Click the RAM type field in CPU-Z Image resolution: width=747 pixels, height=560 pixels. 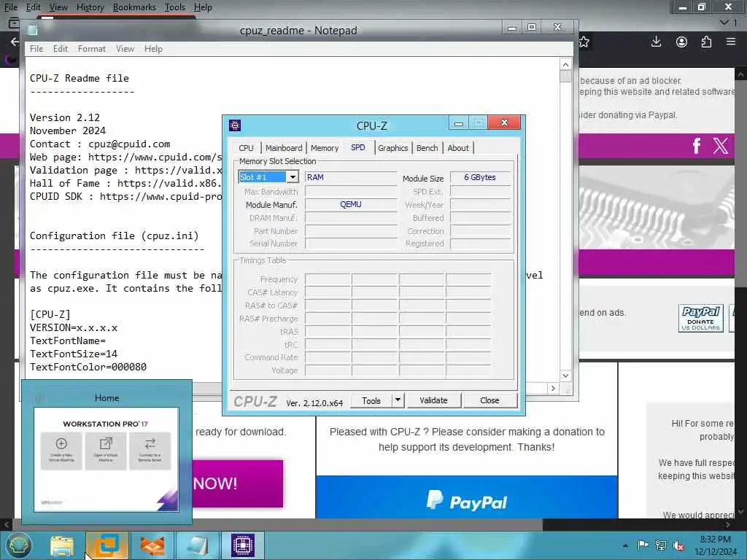tap(351, 177)
